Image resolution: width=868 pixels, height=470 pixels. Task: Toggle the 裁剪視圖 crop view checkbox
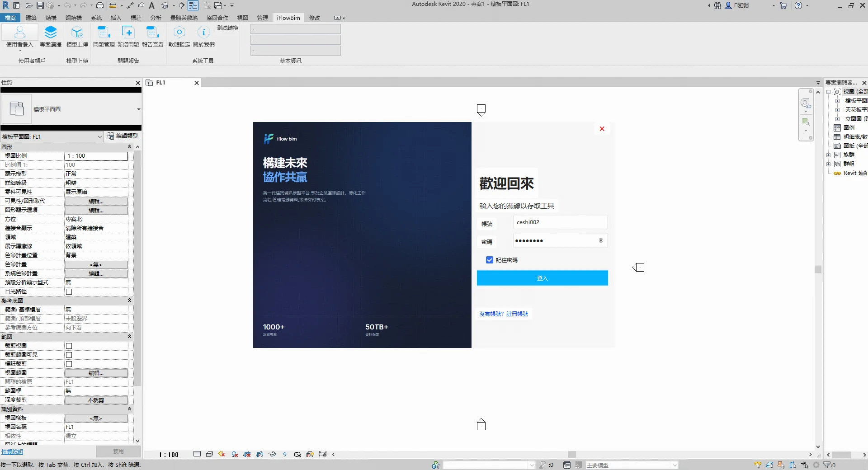point(69,346)
